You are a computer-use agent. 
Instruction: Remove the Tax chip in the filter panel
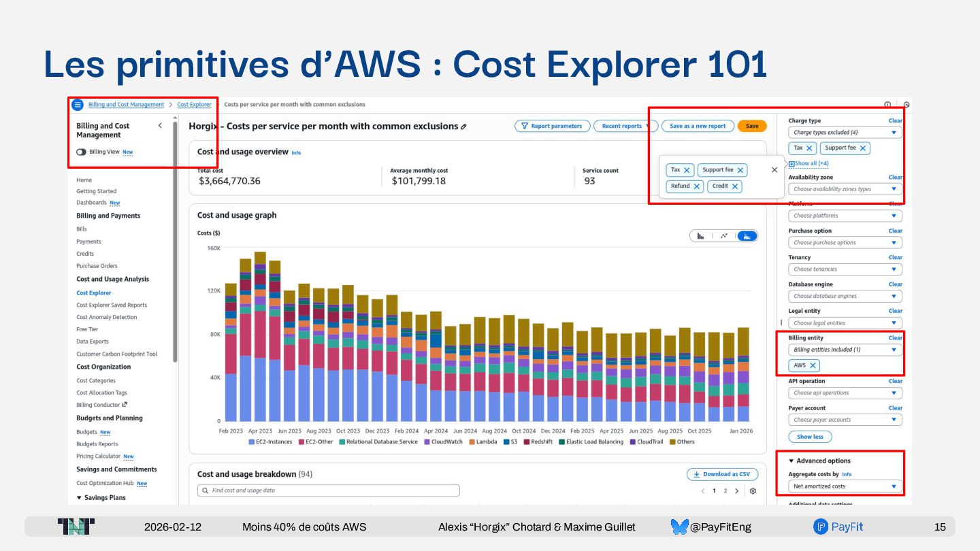(809, 148)
